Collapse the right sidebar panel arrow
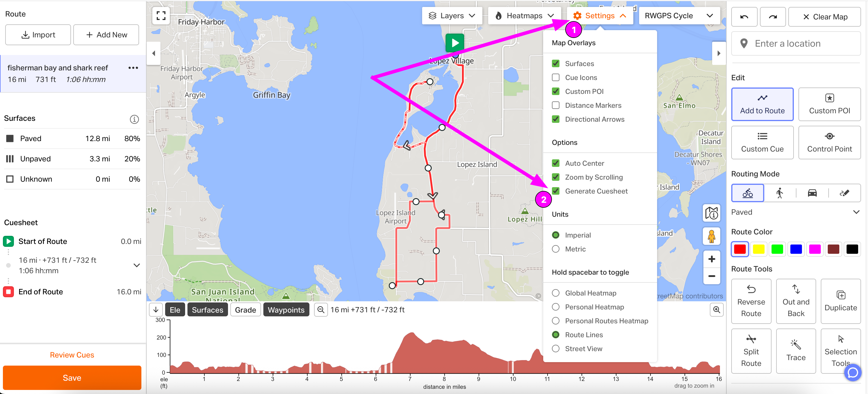This screenshot has width=868, height=394. pos(719,53)
